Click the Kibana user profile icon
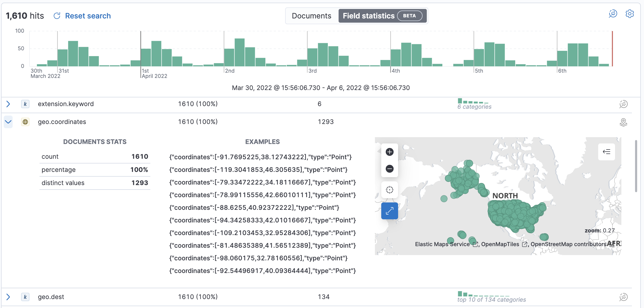The image size is (644, 308). coord(612,16)
